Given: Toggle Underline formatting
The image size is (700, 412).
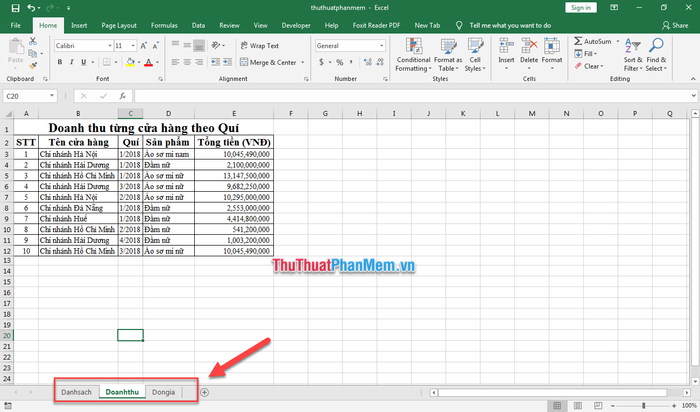Looking at the screenshot, I should 83,62.
